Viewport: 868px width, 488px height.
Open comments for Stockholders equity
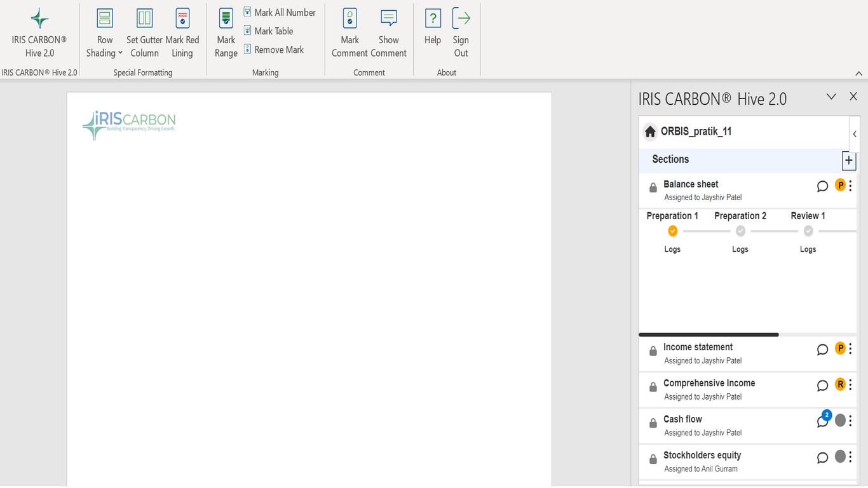[822, 458]
